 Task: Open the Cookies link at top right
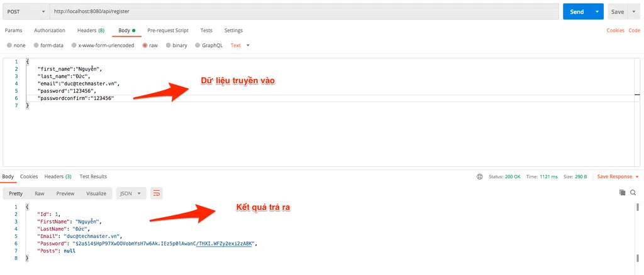(615, 30)
